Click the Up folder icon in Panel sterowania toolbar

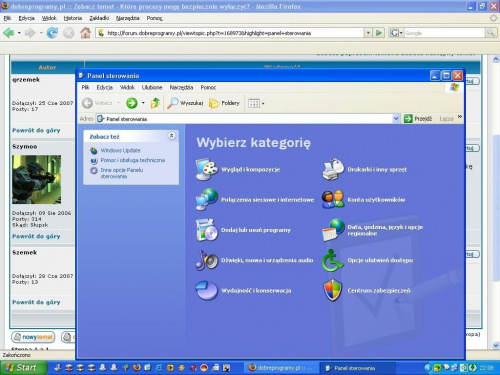tap(155, 103)
